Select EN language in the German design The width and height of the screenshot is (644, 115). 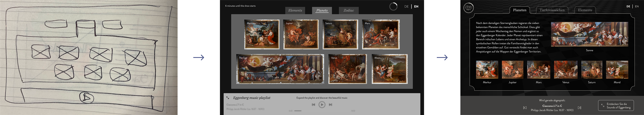[x=637, y=7]
